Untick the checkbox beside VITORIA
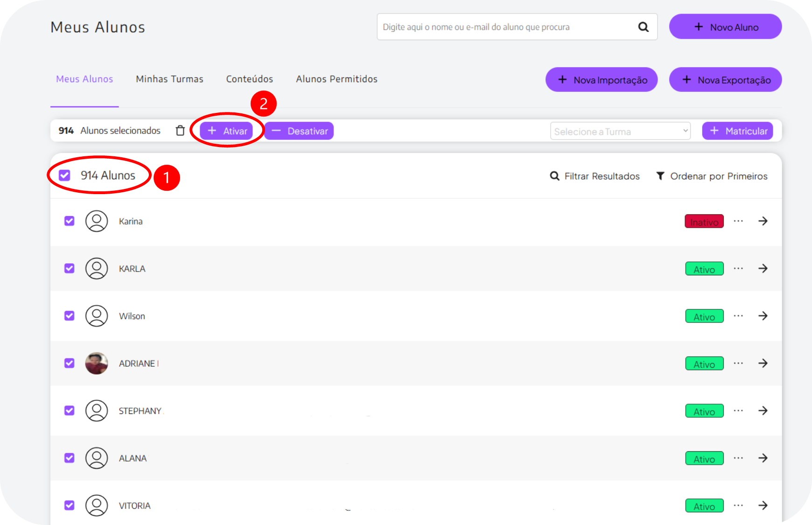The image size is (812, 525). [70, 505]
